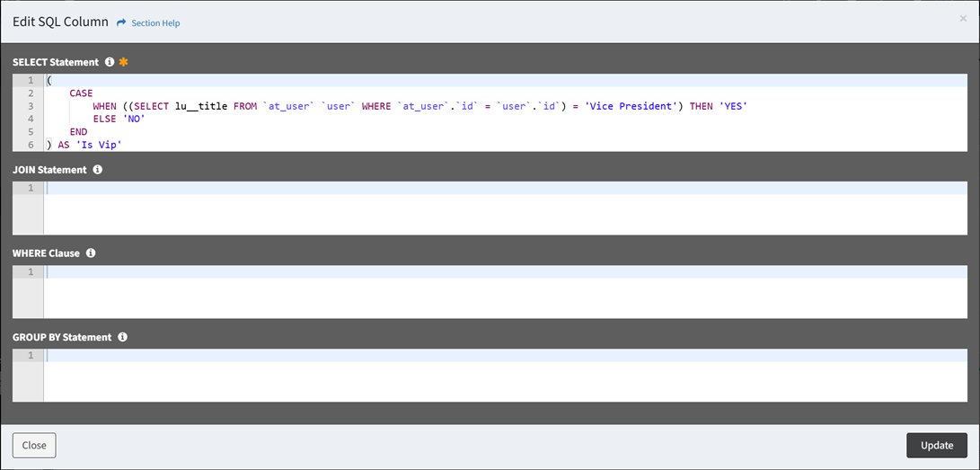Viewport: 980px width, 470px height.
Task: Click the Close button
Action: point(34,445)
